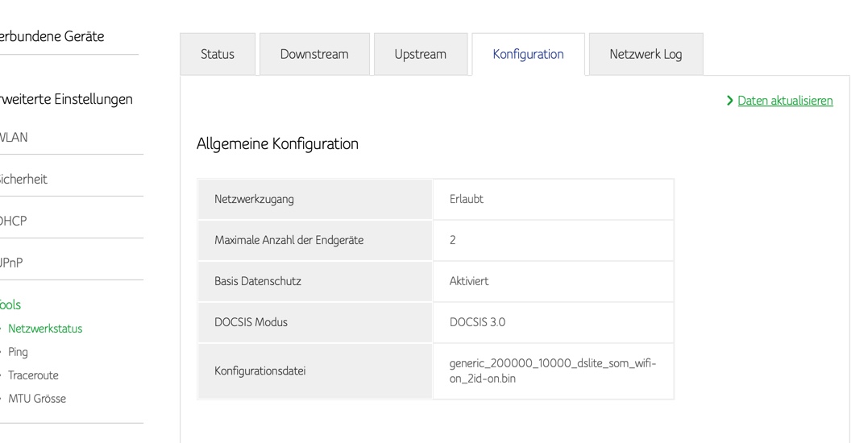Click the Daten aktualisieren link
This screenshot has height=443, width=868.
click(x=785, y=101)
